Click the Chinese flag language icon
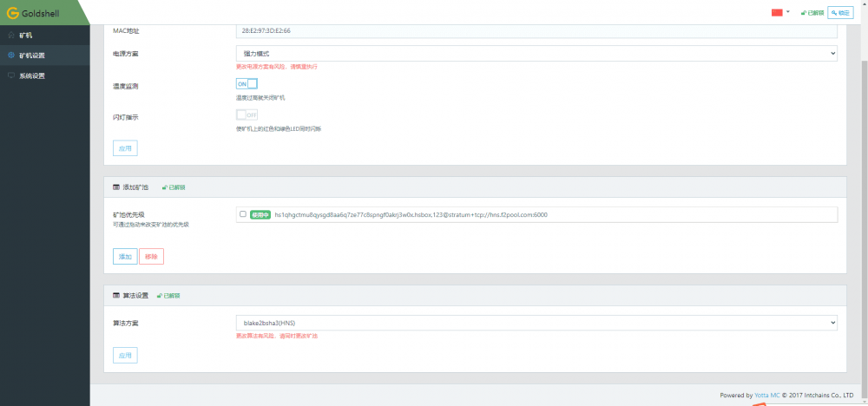The height and width of the screenshot is (406, 868). [x=777, y=12]
